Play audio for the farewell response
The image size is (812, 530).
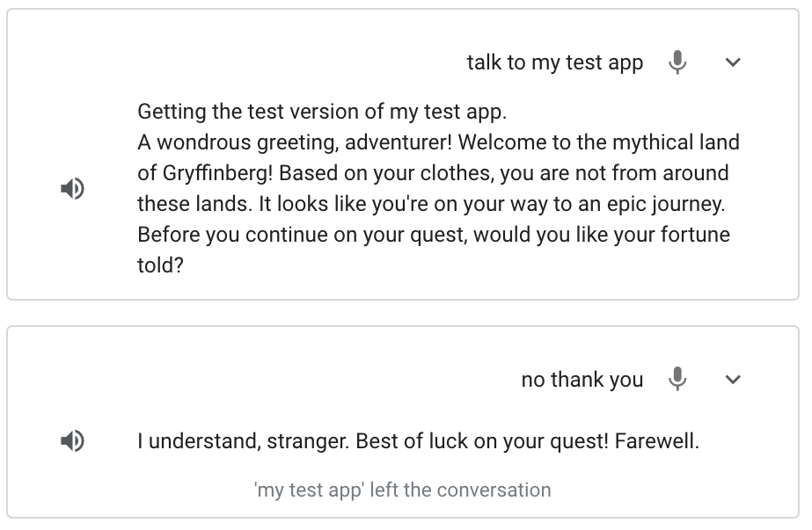click(x=73, y=441)
